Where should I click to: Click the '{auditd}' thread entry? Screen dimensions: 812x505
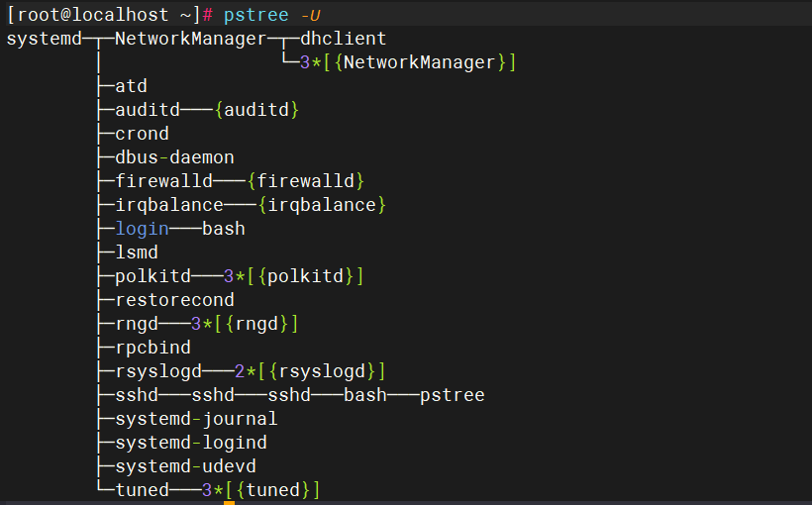[x=256, y=110]
